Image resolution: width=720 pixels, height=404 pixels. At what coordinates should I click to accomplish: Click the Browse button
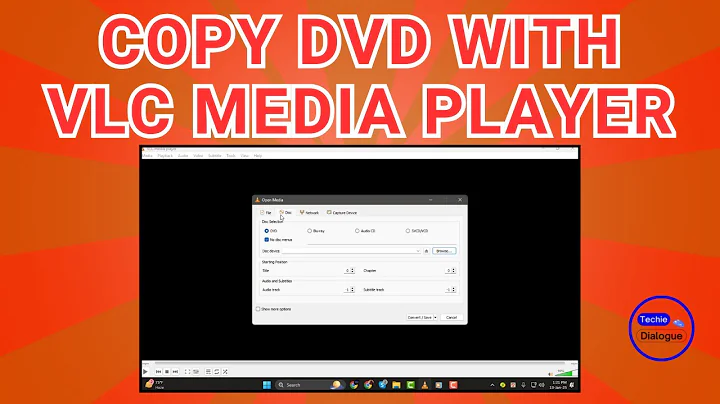click(x=444, y=251)
